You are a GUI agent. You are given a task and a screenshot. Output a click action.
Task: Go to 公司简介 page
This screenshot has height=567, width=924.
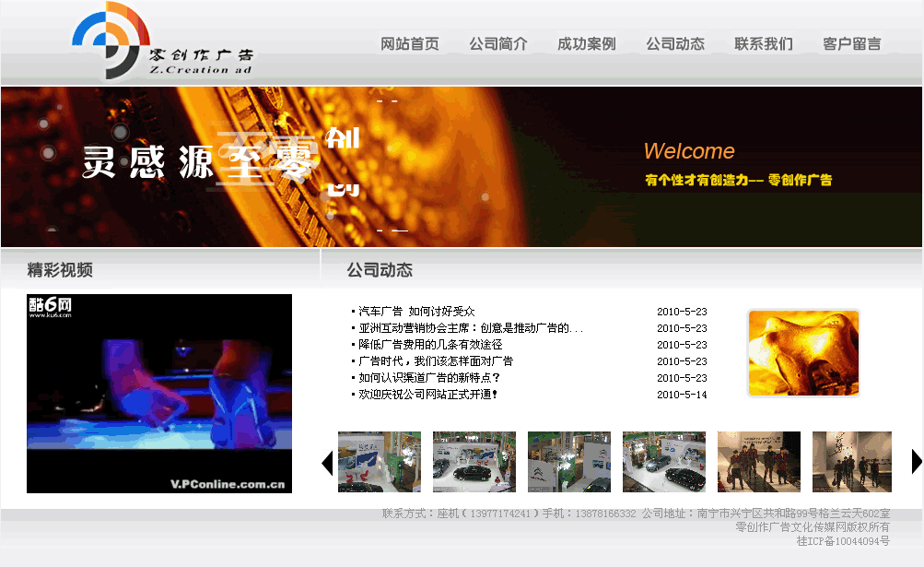coord(498,43)
